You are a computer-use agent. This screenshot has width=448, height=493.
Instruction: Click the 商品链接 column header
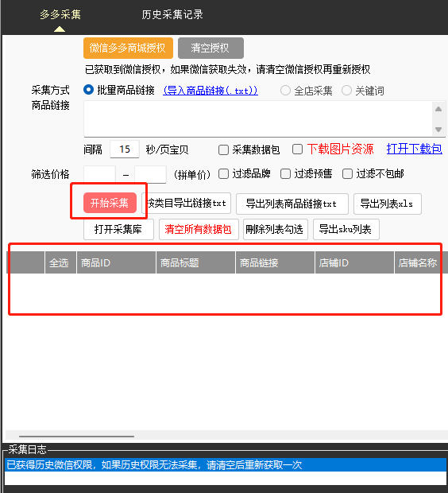[x=275, y=262]
